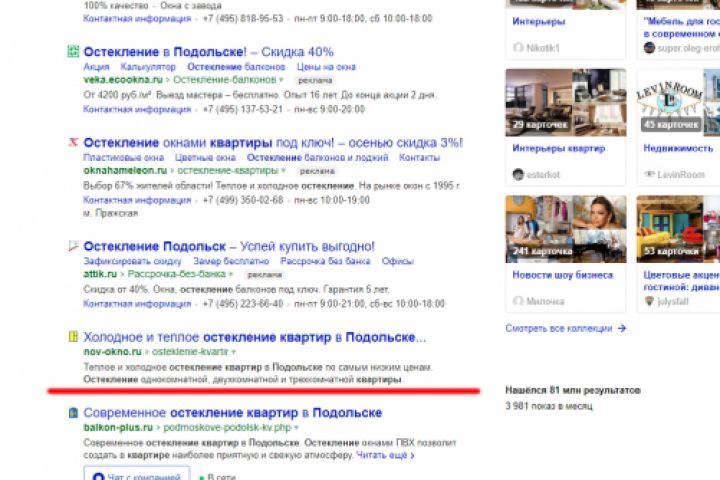Open Холодное и теплое остекление квартир result
Viewport: 720px width, 480px height.
click(x=255, y=337)
